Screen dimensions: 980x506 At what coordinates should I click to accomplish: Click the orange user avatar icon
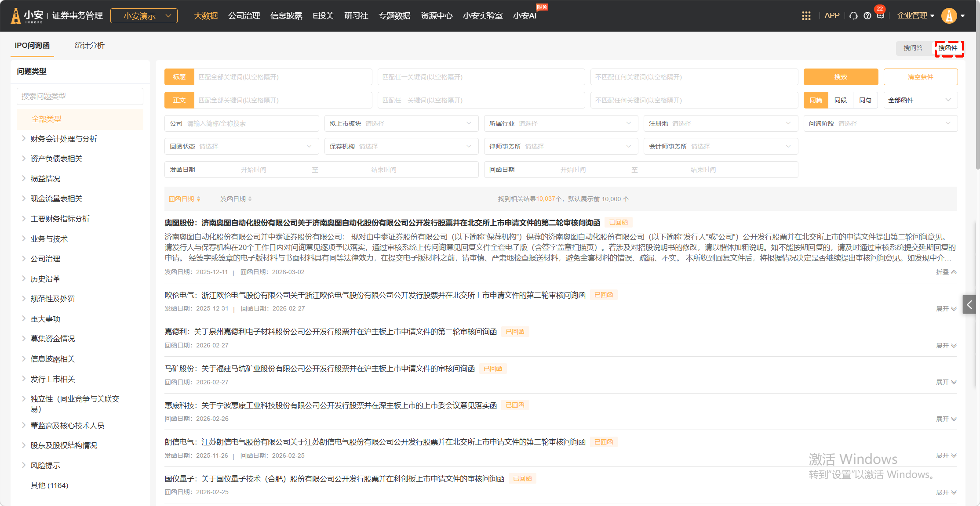(x=949, y=16)
